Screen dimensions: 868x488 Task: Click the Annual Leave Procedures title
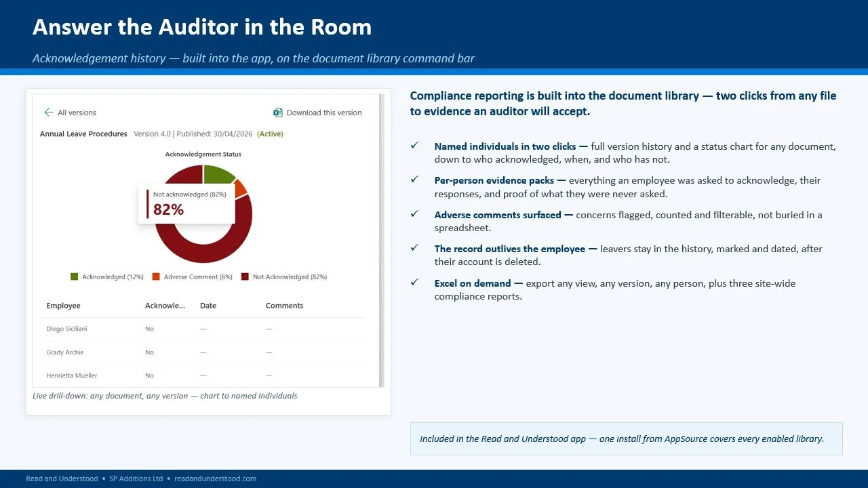coord(83,134)
